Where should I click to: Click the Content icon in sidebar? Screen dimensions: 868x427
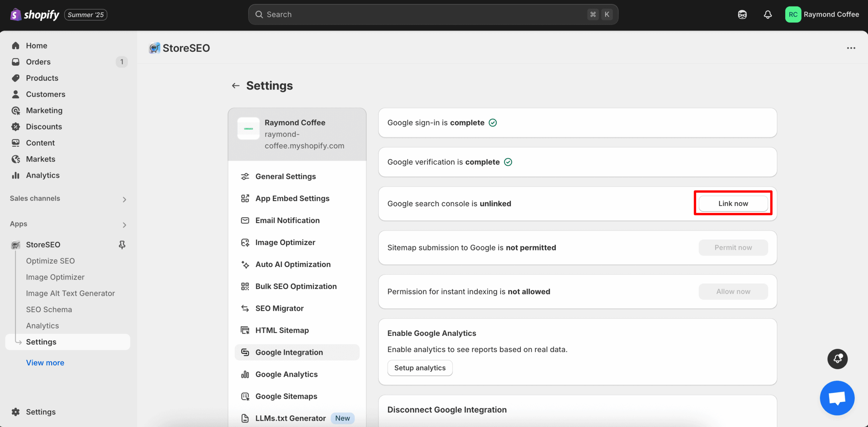[x=16, y=143]
